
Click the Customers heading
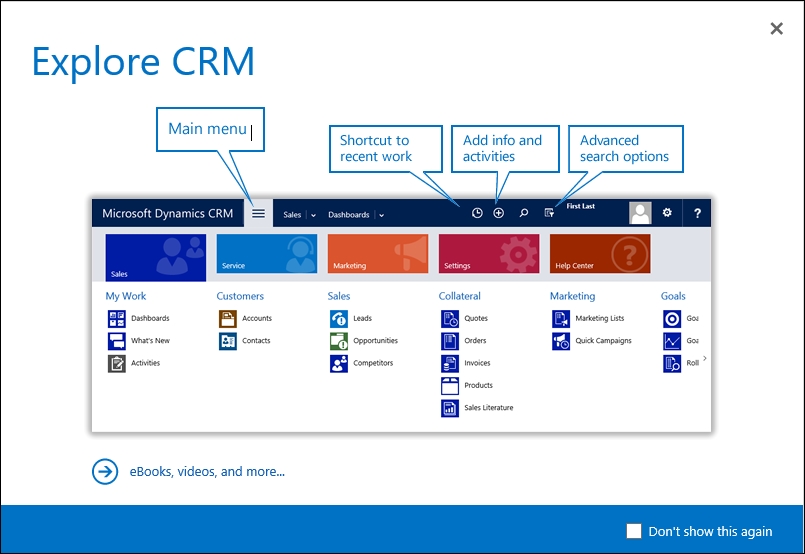[240, 296]
